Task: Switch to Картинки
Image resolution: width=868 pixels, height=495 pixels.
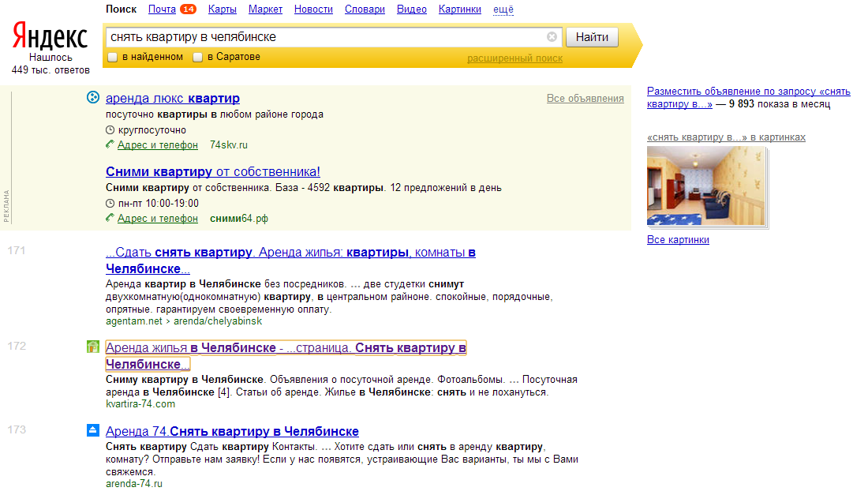Action: tap(459, 9)
